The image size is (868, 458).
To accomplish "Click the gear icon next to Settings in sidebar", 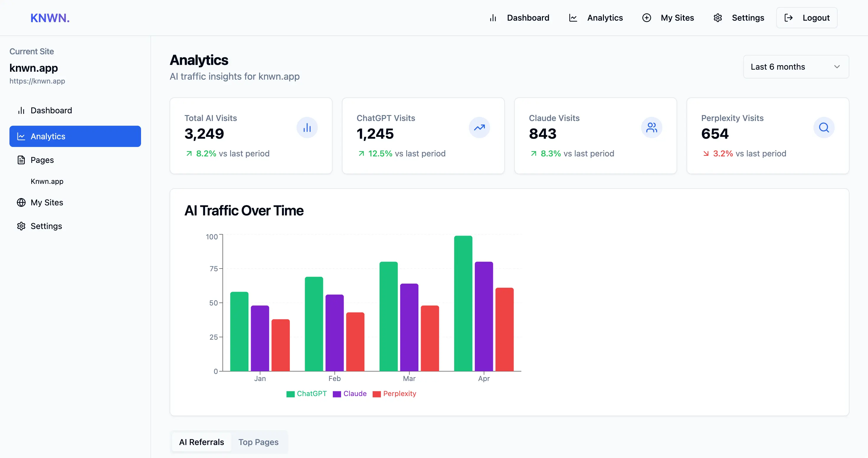I will pyautogui.click(x=21, y=226).
